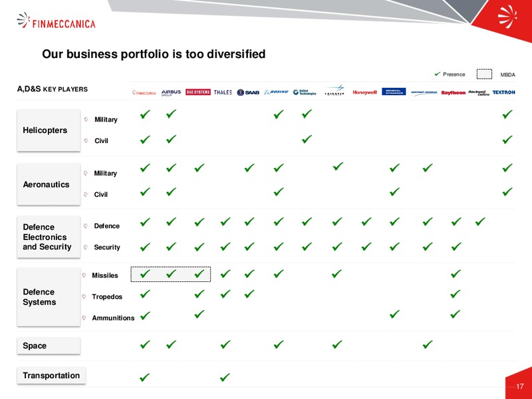Click the Security sub-segment label

[107, 247]
